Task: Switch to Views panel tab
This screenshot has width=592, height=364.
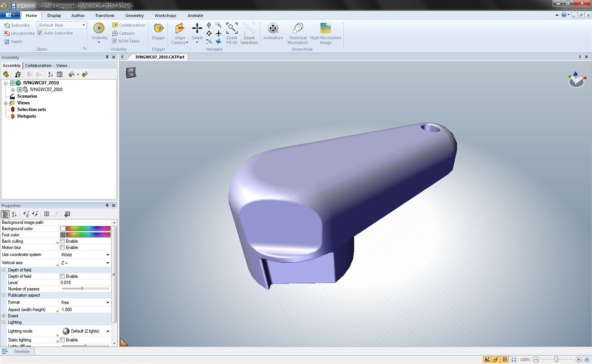Action: (x=62, y=65)
